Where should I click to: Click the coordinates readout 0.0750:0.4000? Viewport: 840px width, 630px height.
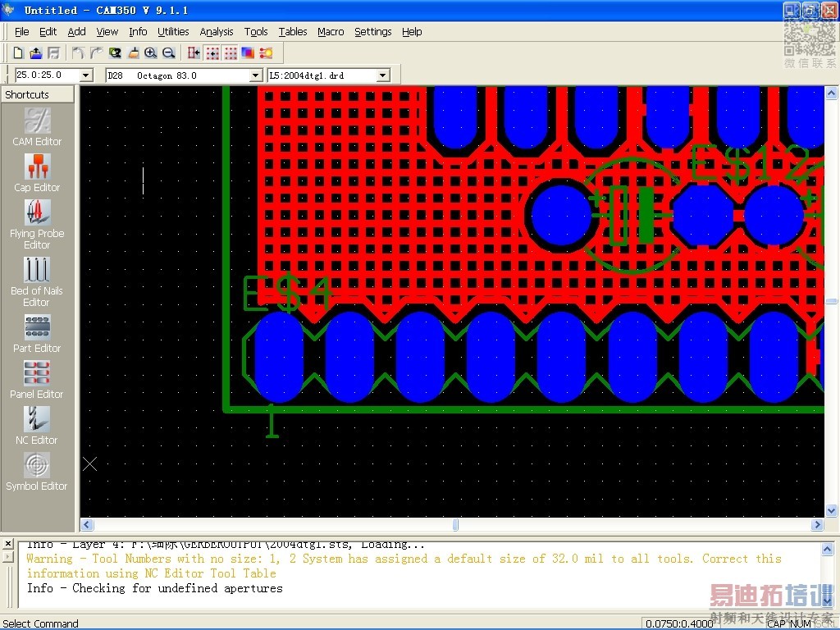(x=678, y=623)
